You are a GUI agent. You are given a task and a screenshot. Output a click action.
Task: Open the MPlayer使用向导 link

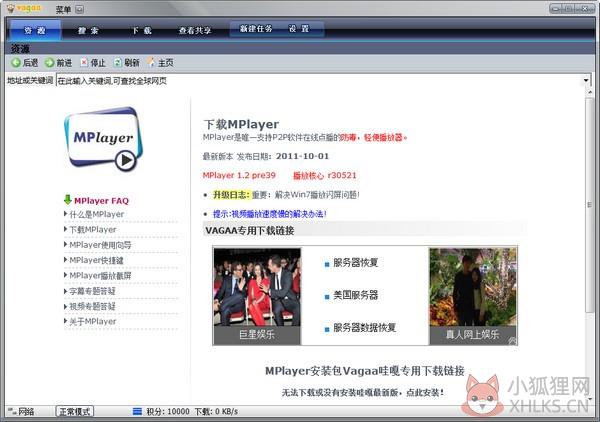click(100, 245)
